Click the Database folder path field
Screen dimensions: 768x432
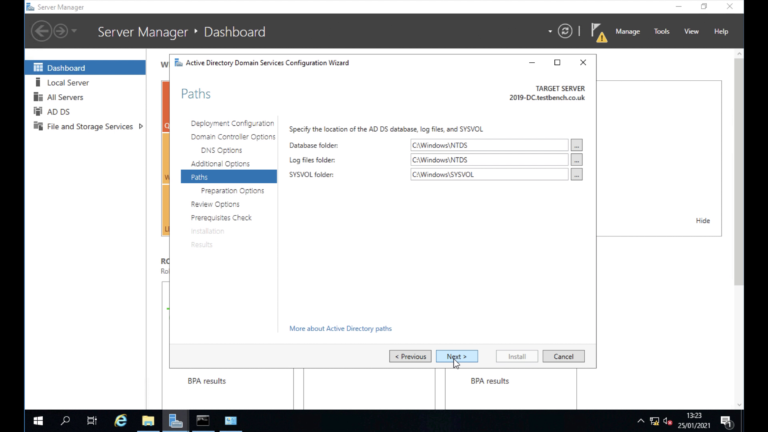click(489, 145)
